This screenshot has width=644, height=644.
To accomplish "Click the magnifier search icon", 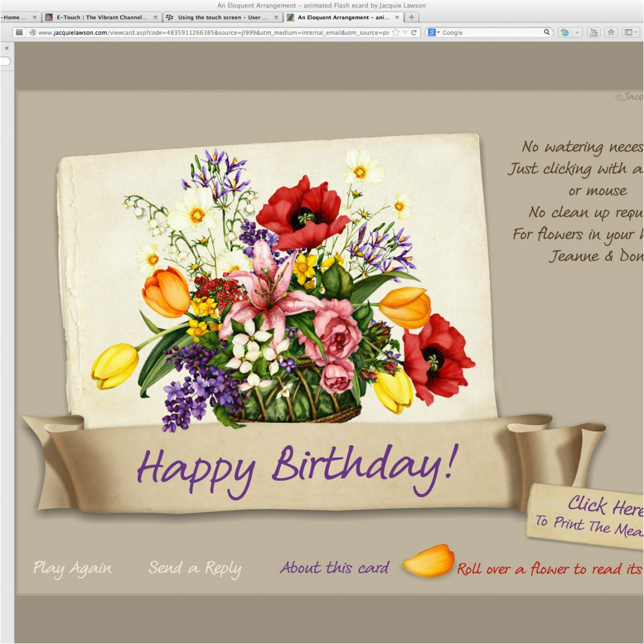I will (547, 32).
